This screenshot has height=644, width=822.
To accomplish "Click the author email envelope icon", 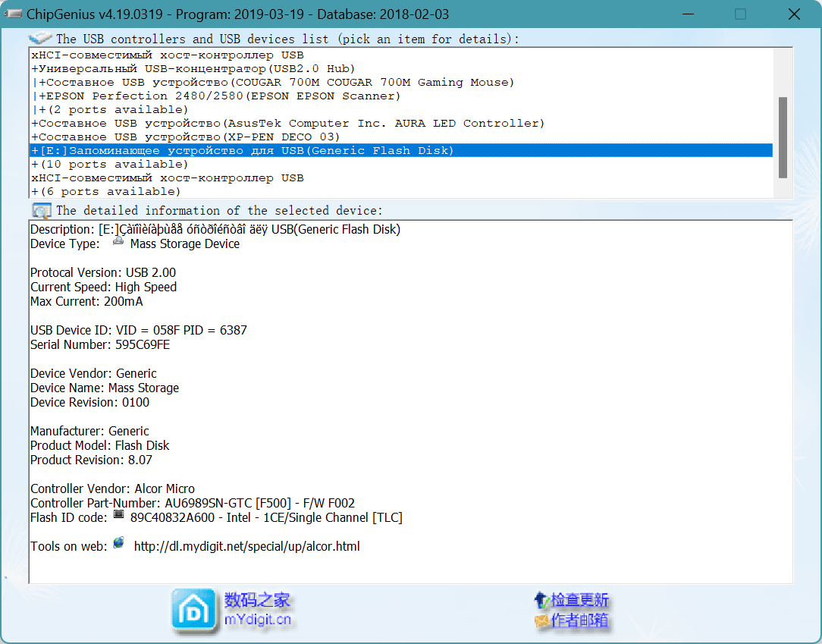I will (x=541, y=621).
